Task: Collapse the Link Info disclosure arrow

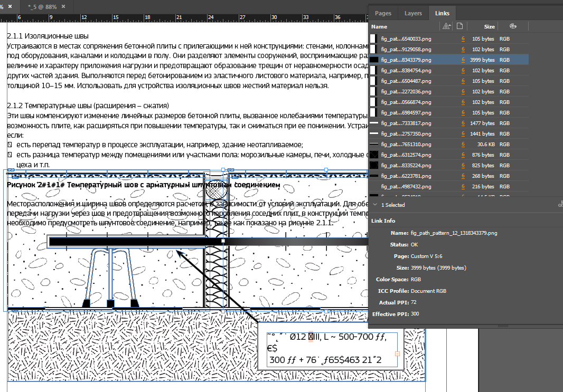Action: click(x=374, y=205)
